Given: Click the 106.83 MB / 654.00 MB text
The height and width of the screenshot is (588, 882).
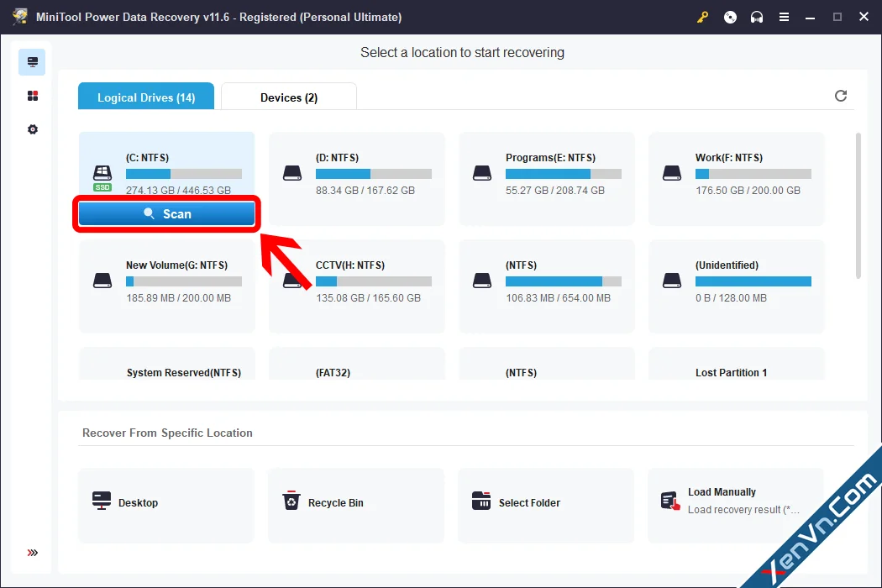Looking at the screenshot, I should point(558,297).
